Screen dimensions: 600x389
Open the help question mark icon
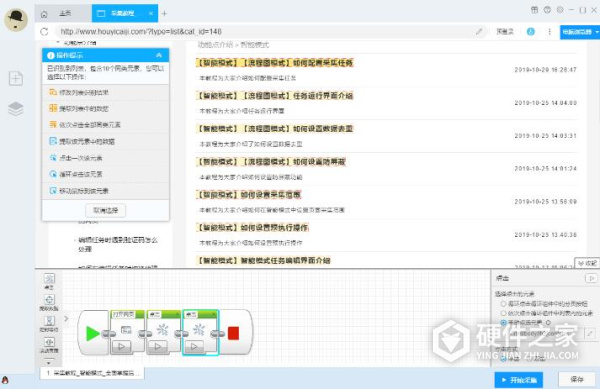pyautogui.click(x=547, y=10)
